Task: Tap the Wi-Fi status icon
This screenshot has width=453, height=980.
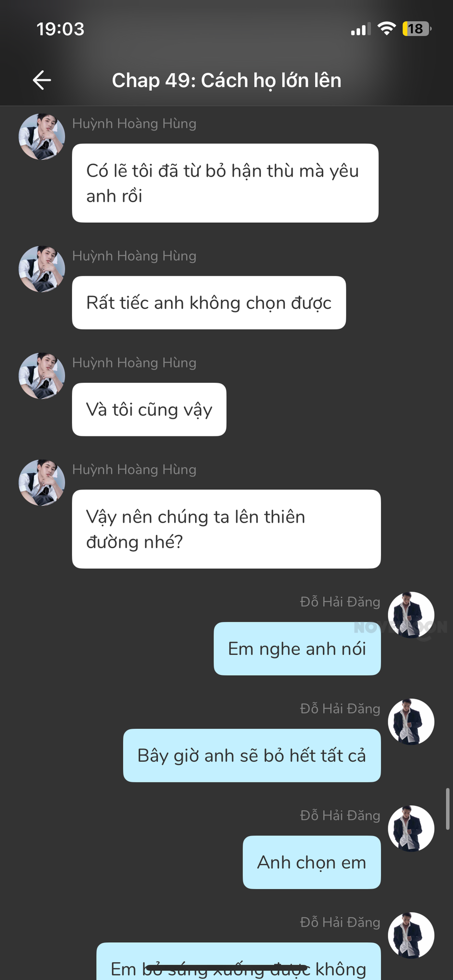Action: (x=387, y=29)
